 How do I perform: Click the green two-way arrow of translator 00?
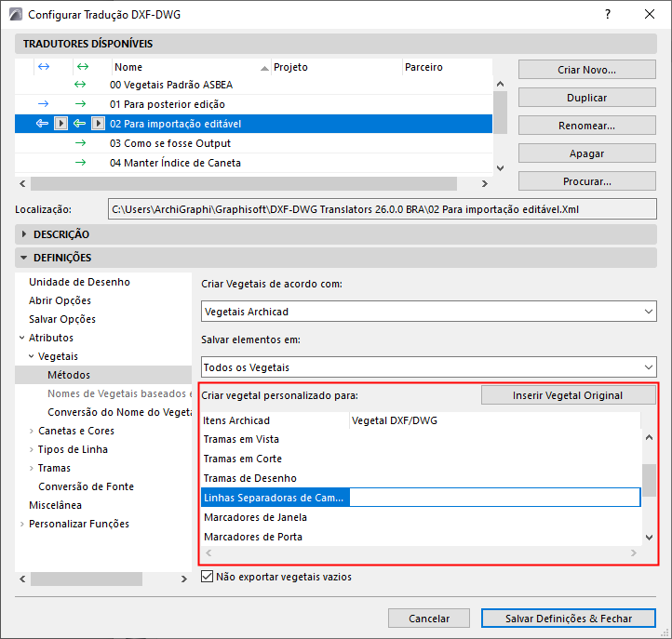[x=80, y=85]
